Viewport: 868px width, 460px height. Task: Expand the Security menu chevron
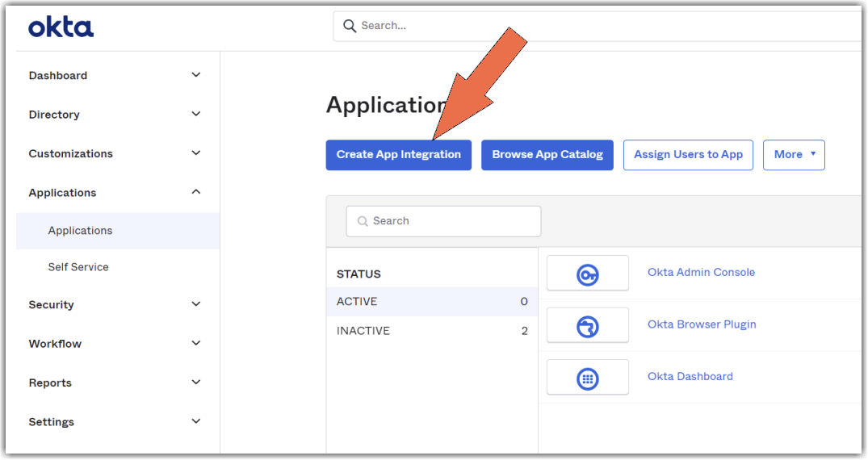pos(196,304)
